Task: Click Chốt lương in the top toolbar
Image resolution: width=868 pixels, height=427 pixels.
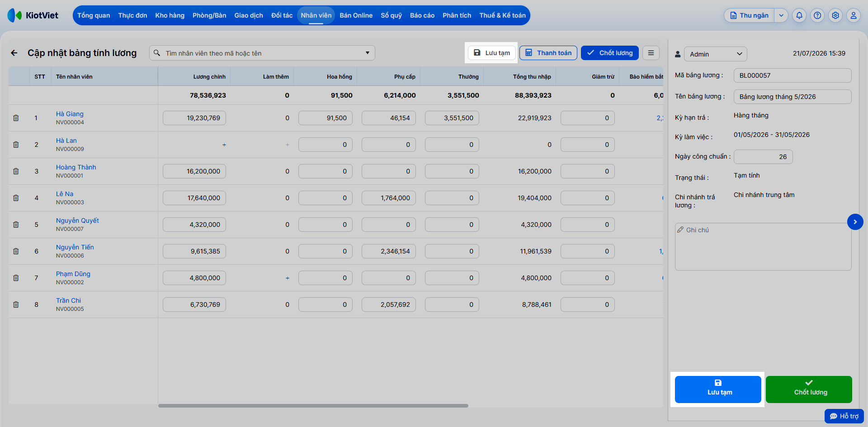Action: tap(610, 53)
